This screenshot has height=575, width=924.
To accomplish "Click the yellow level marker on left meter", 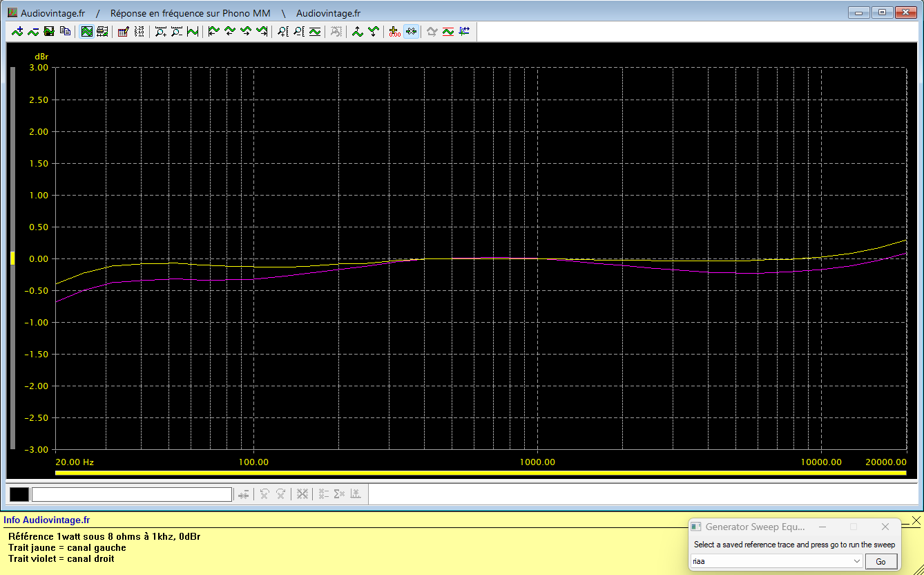I will coord(12,258).
